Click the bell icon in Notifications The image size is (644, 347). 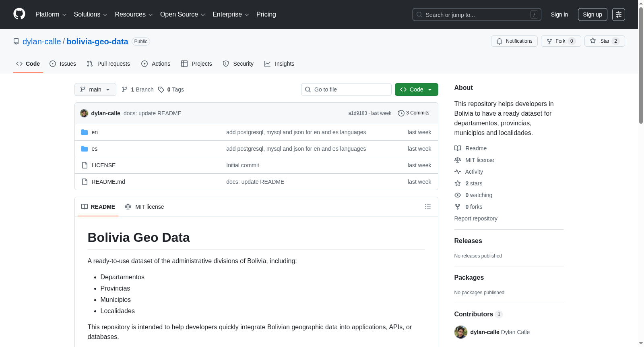pyautogui.click(x=500, y=41)
